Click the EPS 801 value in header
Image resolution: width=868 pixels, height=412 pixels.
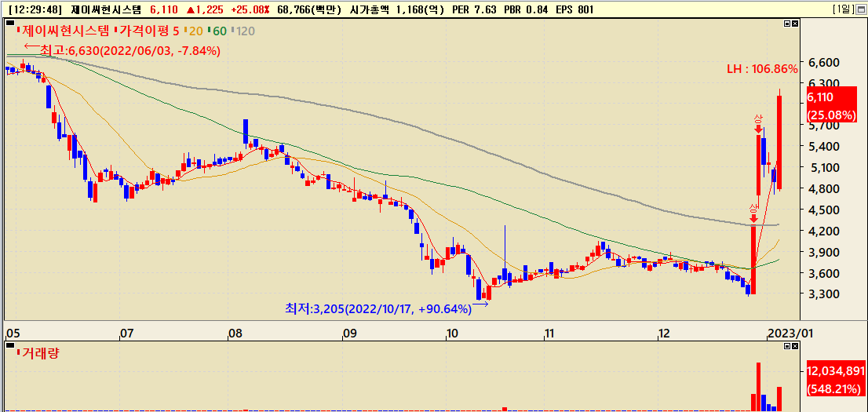(x=574, y=9)
